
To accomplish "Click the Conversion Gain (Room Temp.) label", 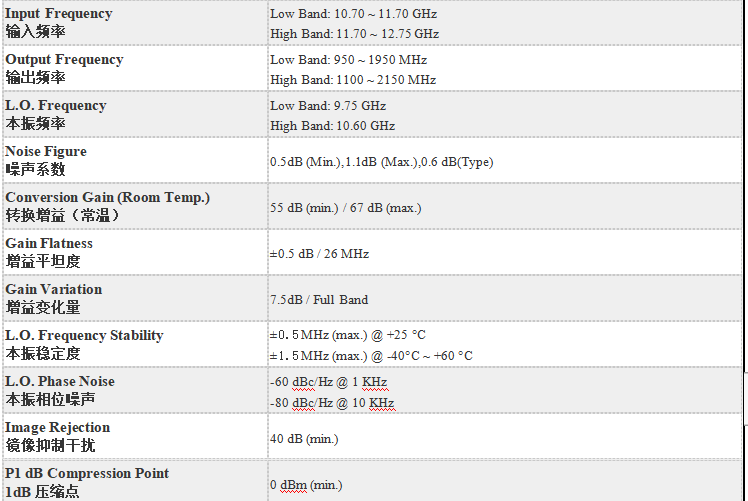I will 107,198.
